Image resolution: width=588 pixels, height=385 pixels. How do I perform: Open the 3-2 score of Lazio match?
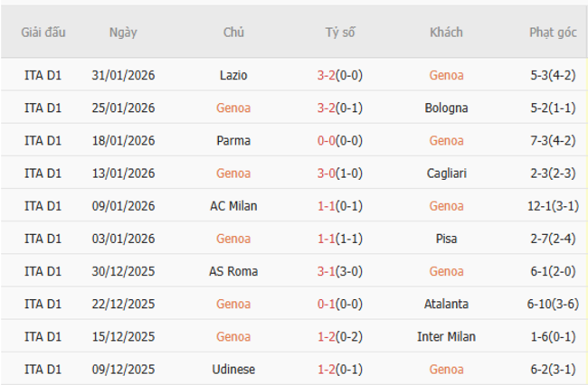tap(327, 76)
